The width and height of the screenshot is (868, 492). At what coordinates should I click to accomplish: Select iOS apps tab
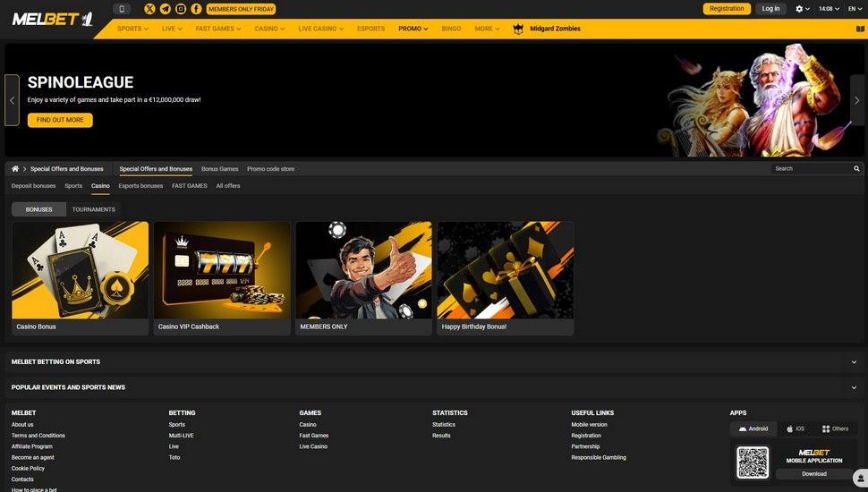(796, 428)
